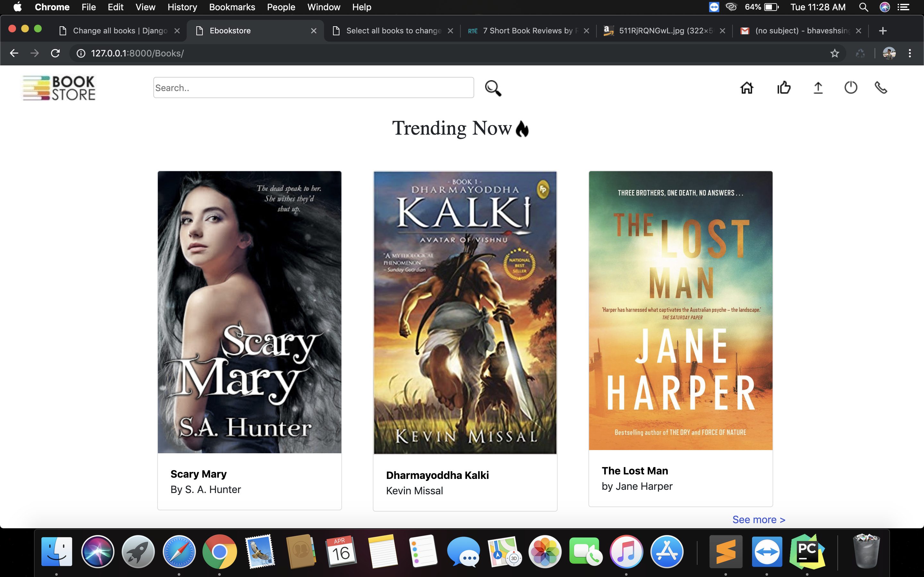Click the thumbs-up likes icon

784,88
